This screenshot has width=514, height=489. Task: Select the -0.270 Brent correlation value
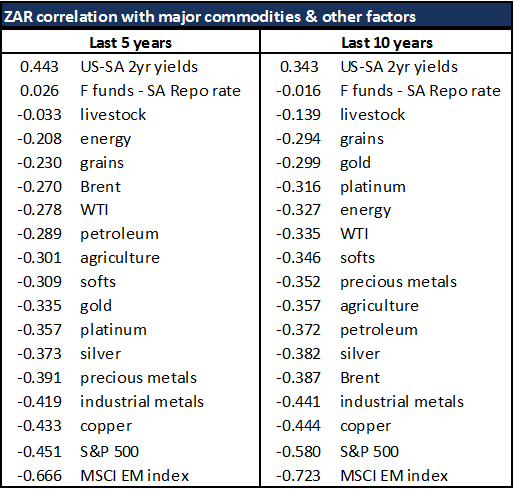[39, 187]
